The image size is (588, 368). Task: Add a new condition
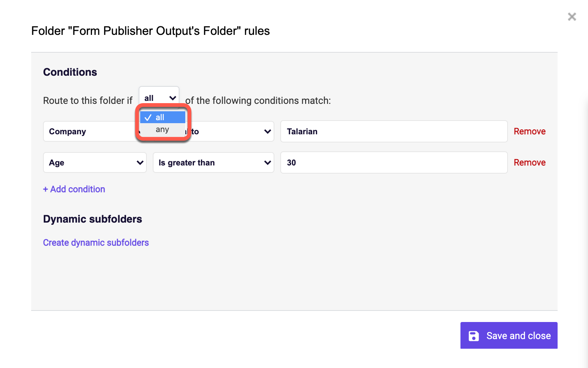[74, 189]
